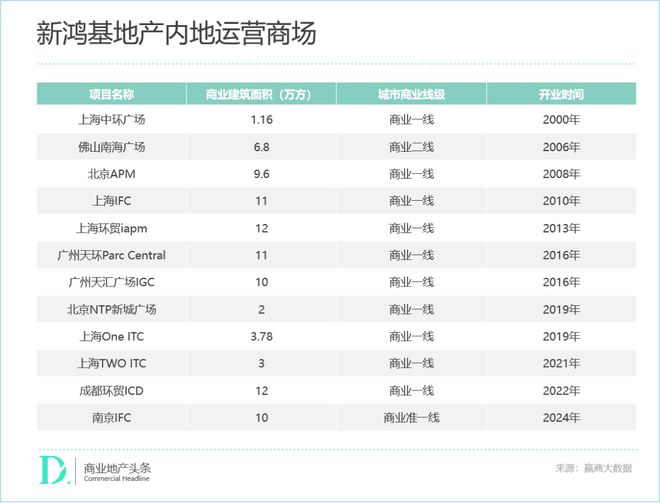660x503 pixels.
Task: Click 商业一线 in the 上海IFC row
Action: pos(411,201)
